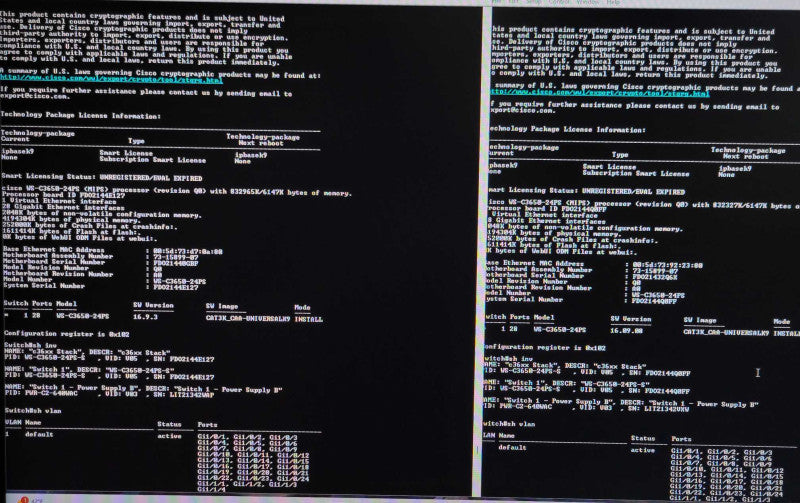Open the Help menu in right terminal window
This screenshot has height=503, width=800.
[x=613, y=2]
